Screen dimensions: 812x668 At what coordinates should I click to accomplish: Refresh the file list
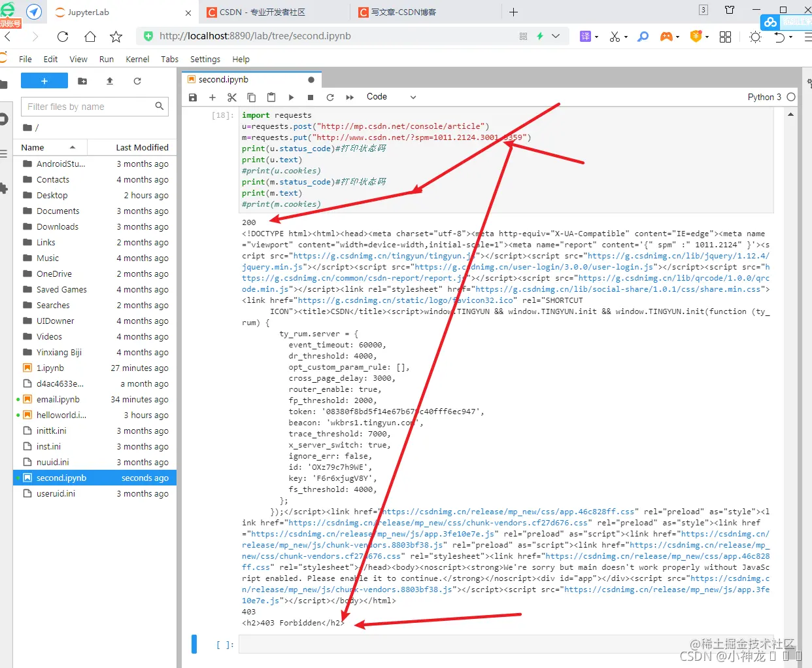tap(137, 81)
